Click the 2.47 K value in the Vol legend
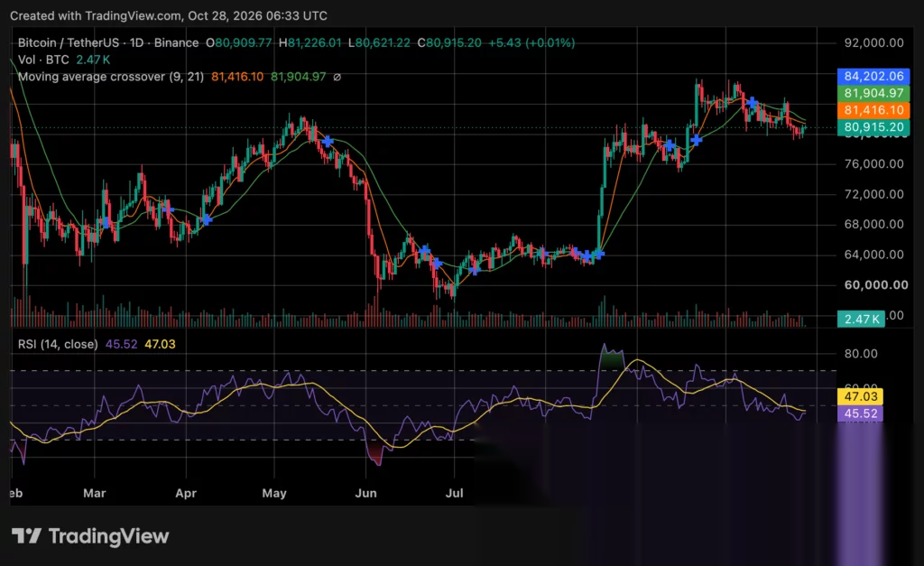Viewport: 924px width, 566px height. [x=93, y=60]
